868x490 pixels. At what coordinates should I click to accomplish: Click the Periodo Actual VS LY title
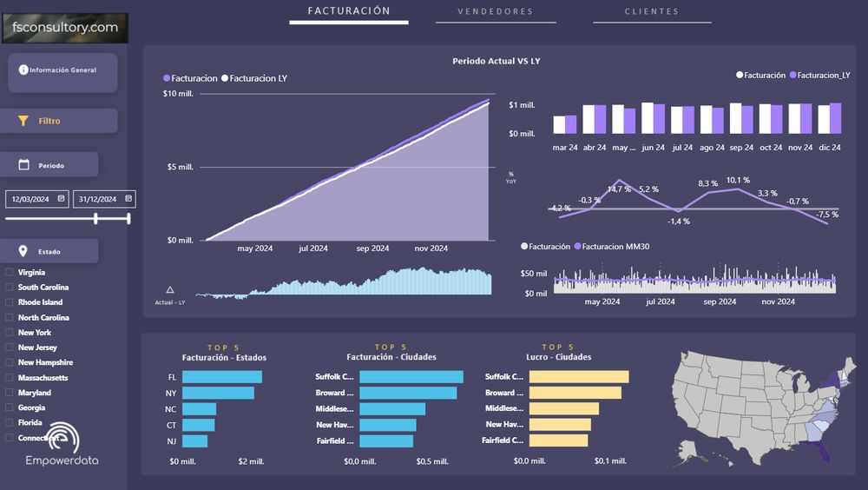(x=496, y=61)
